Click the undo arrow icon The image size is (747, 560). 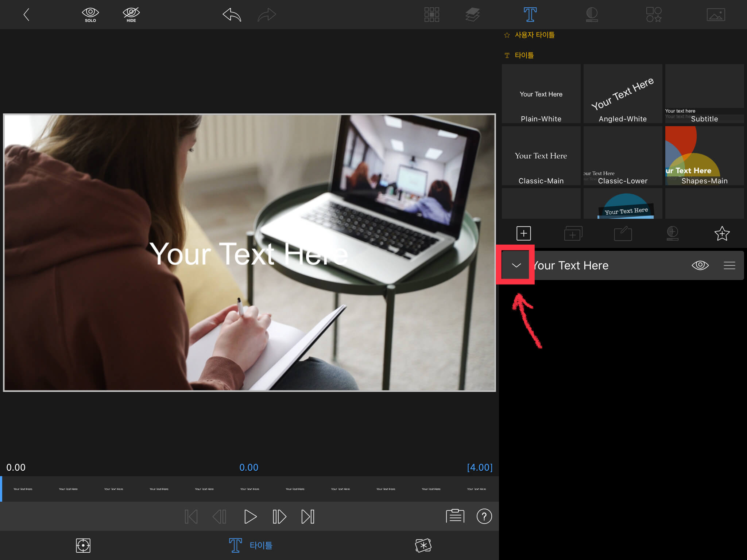pyautogui.click(x=232, y=15)
